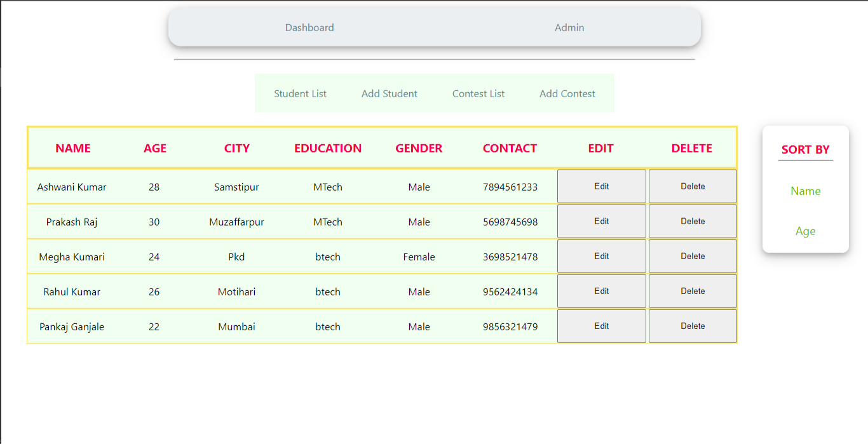The width and height of the screenshot is (868, 444).
Task: Click the NAME column header
Action: pos(72,148)
